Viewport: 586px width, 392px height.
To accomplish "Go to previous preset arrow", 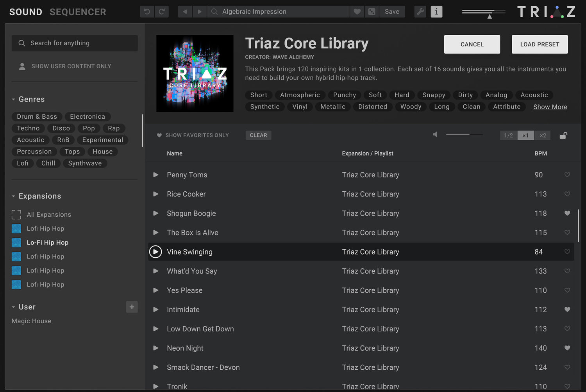I will coord(185,12).
